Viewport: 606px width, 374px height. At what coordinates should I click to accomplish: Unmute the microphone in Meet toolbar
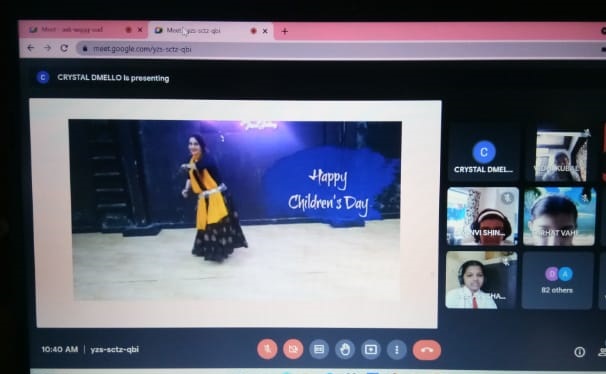(267, 349)
